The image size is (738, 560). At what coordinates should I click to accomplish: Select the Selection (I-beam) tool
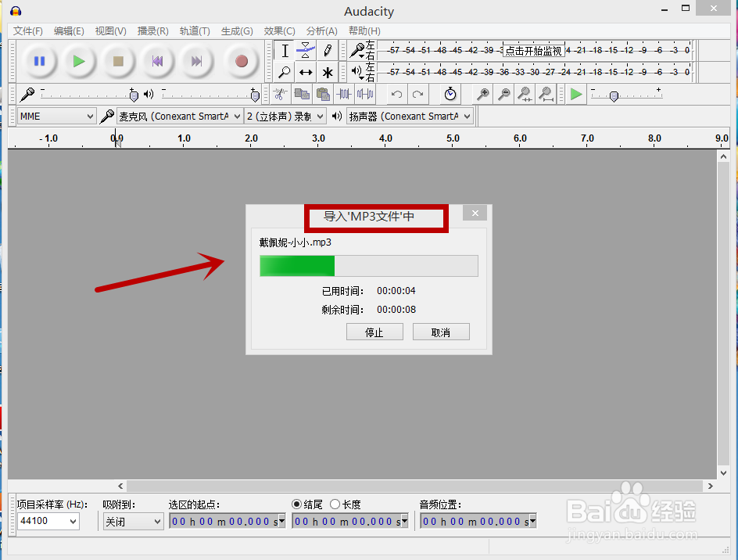285,51
